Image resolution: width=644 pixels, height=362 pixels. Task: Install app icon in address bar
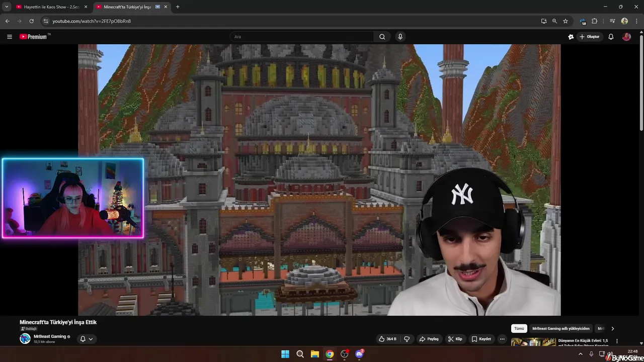pos(543,21)
